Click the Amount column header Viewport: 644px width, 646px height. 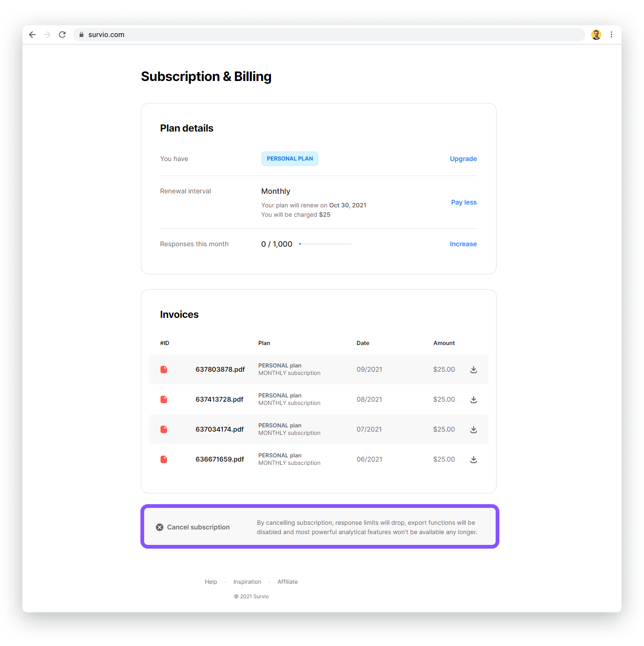point(444,343)
